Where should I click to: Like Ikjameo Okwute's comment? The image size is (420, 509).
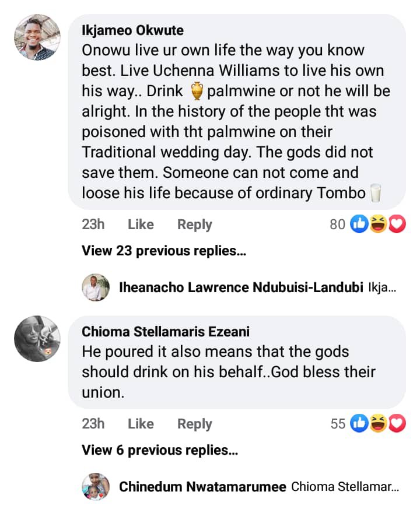click(x=141, y=224)
